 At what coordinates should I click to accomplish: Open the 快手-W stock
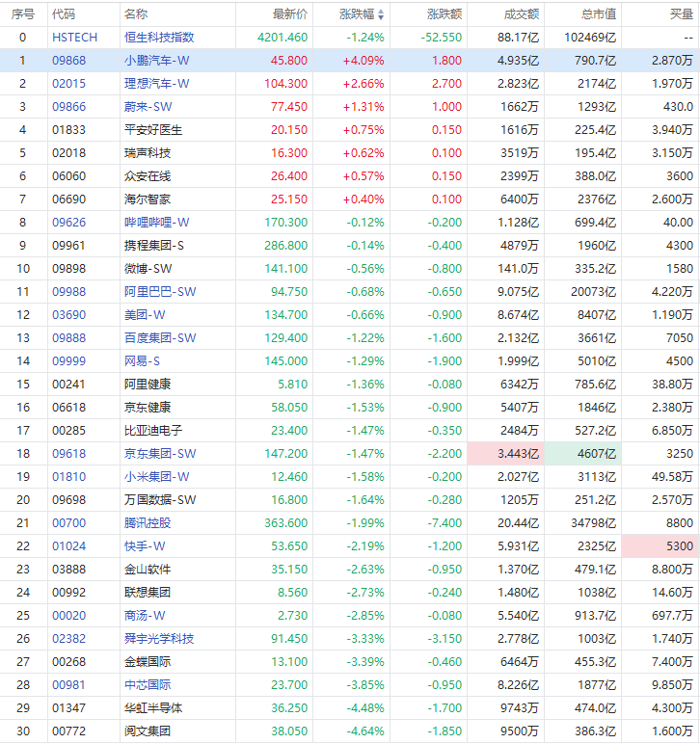tap(145, 546)
